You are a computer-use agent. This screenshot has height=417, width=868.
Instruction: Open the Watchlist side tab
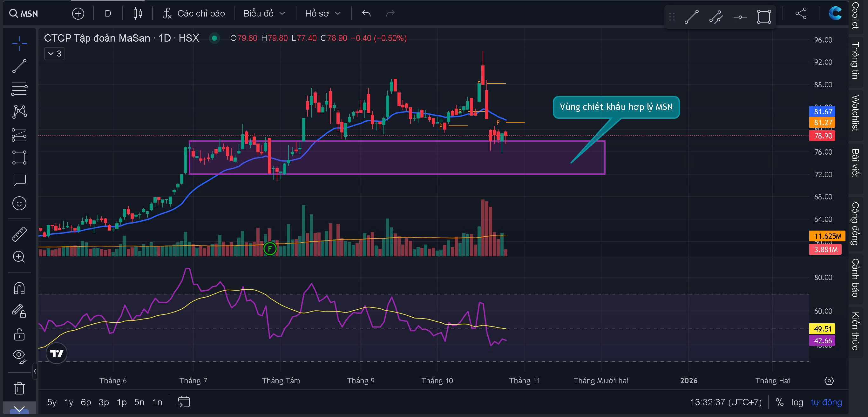tap(856, 113)
